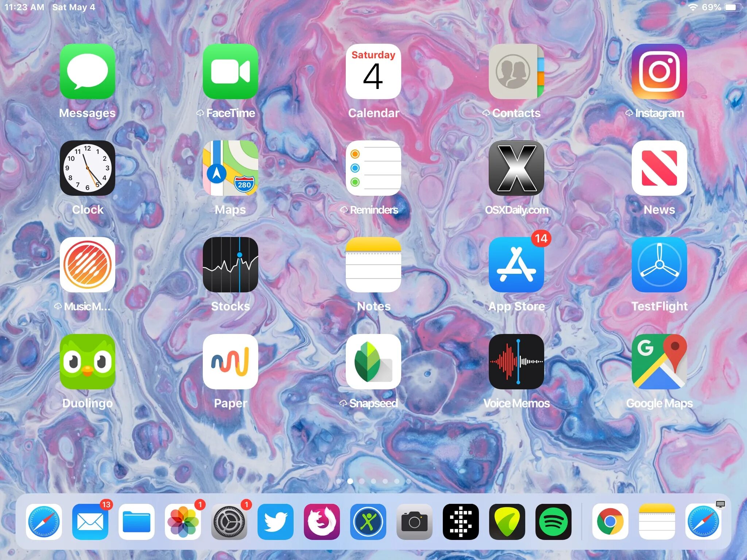The width and height of the screenshot is (747, 560).
Task: Open the Files app in the dock
Action: [x=136, y=522]
